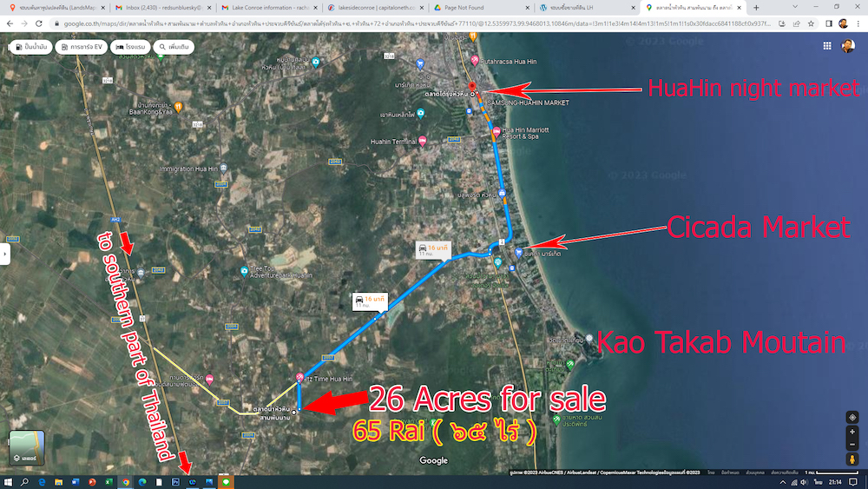Click the Google Maps URL address bar

417,23
